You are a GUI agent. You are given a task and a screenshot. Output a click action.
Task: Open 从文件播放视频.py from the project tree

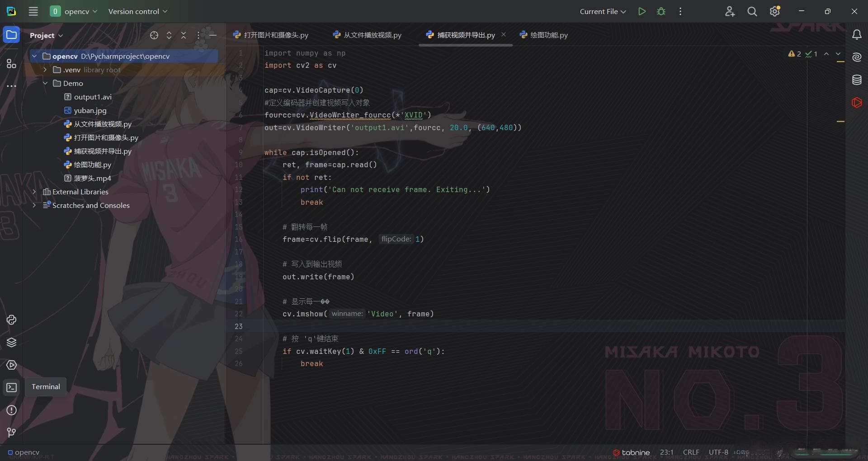pyautogui.click(x=98, y=124)
